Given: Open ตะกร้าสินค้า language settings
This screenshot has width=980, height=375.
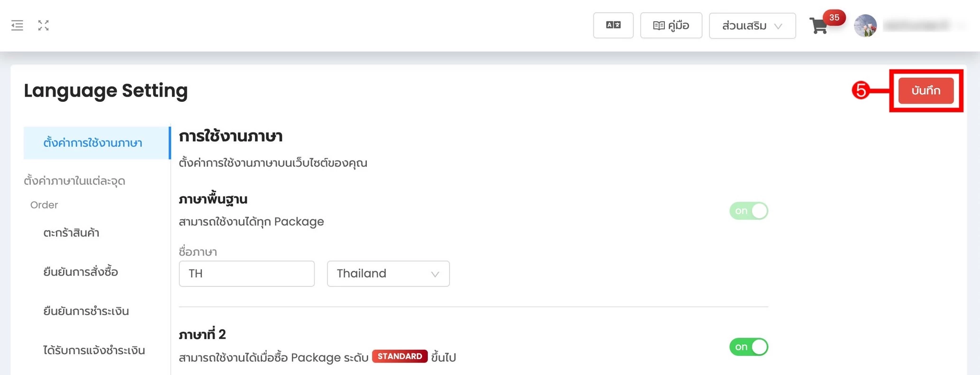Looking at the screenshot, I should point(71,233).
